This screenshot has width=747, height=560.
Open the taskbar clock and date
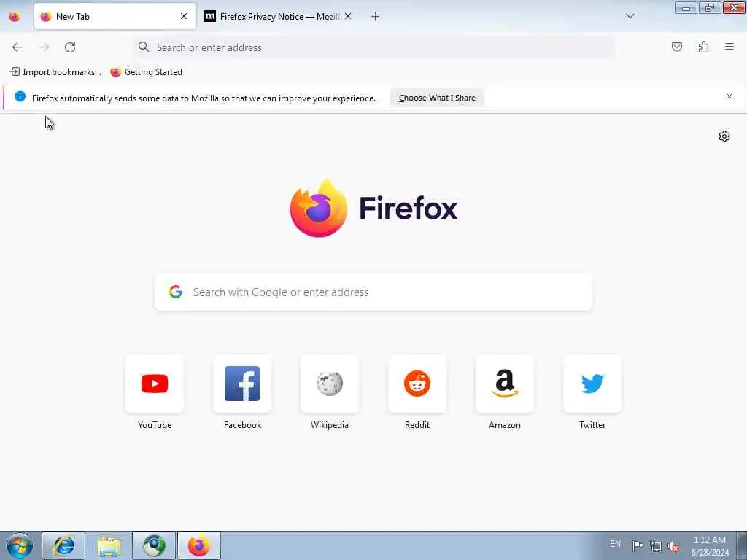coord(710,546)
